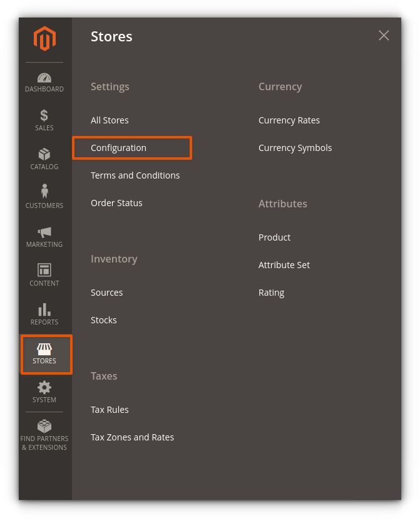Open the Marketing megaphone icon
Viewport: 420px width, 520px height.
[44, 232]
